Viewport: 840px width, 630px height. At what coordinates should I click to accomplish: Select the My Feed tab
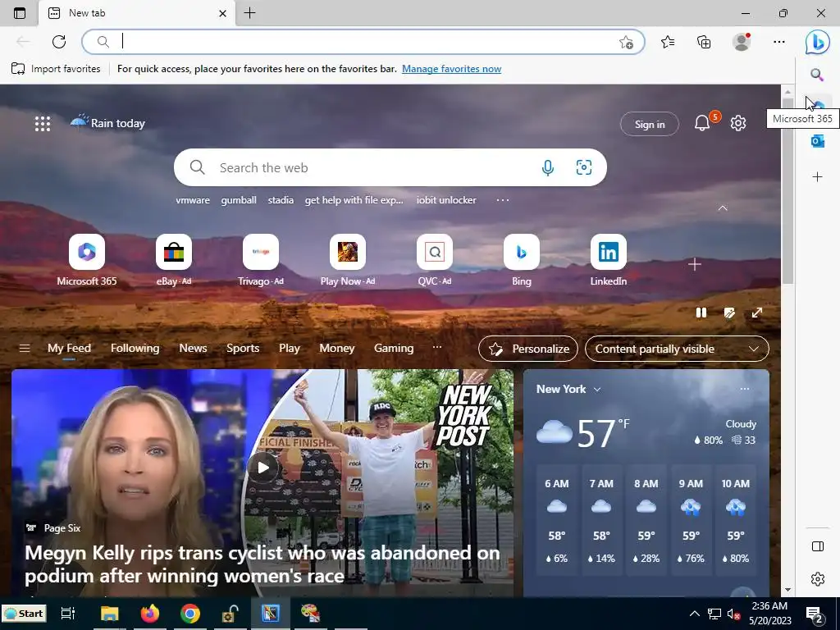coord(69,348)
